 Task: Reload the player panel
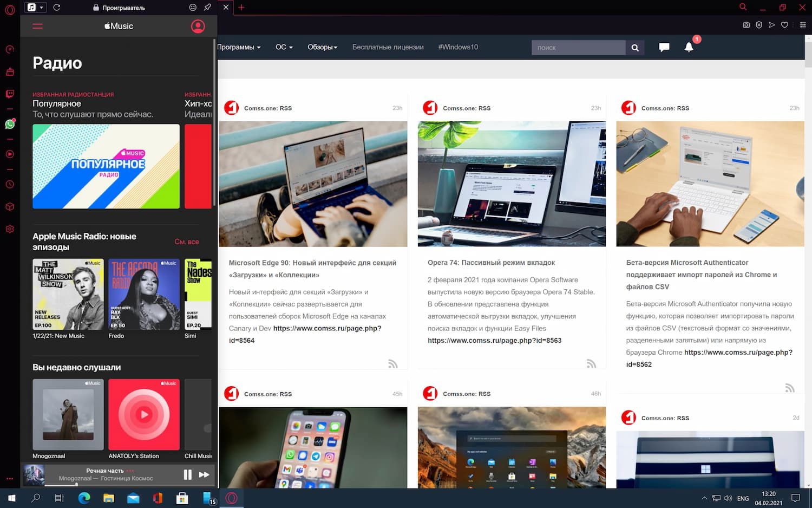(x=57, y=8)
